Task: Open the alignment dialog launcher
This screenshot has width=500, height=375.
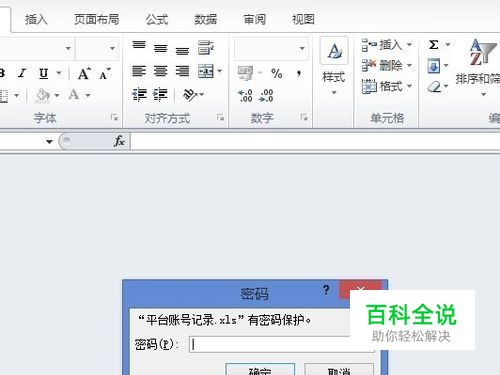Action: click(220, 117)
